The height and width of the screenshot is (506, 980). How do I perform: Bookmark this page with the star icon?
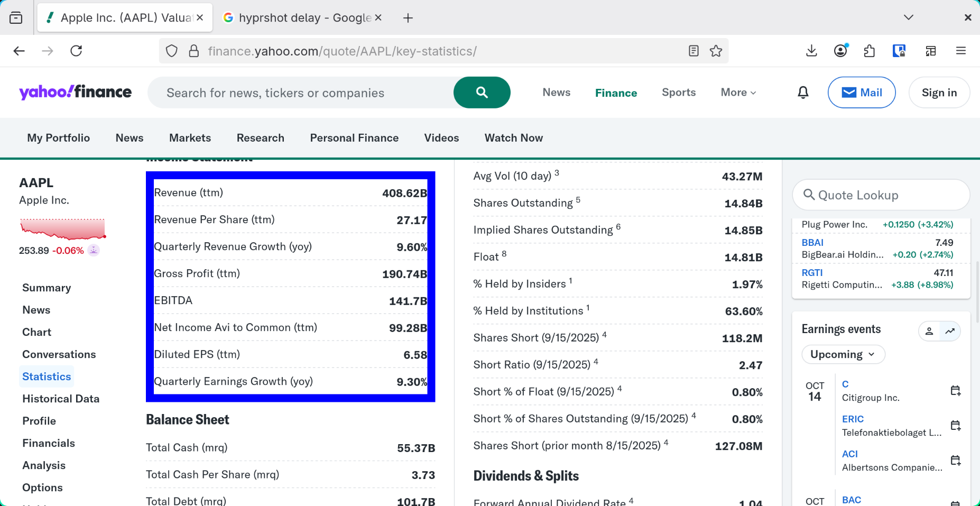716,51
